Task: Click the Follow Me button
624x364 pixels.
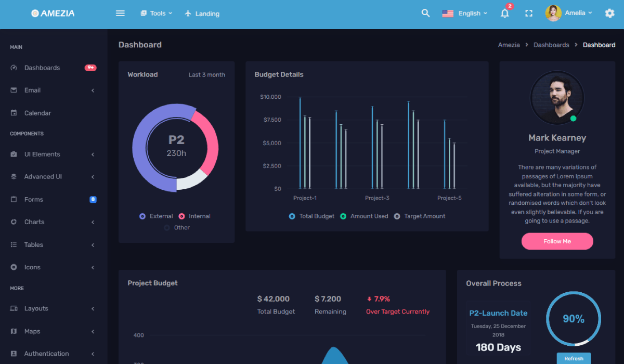Action: pyautogui.click(x=557, y=241)
